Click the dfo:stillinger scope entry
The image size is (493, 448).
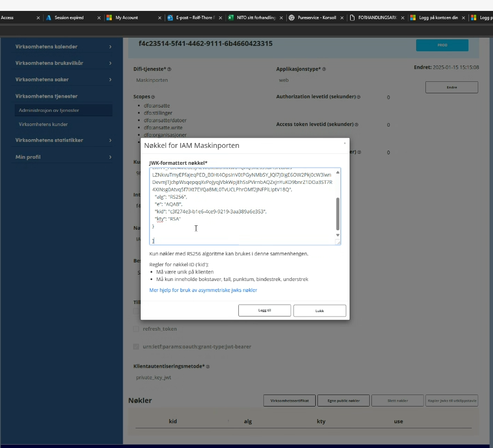(158, 113)
